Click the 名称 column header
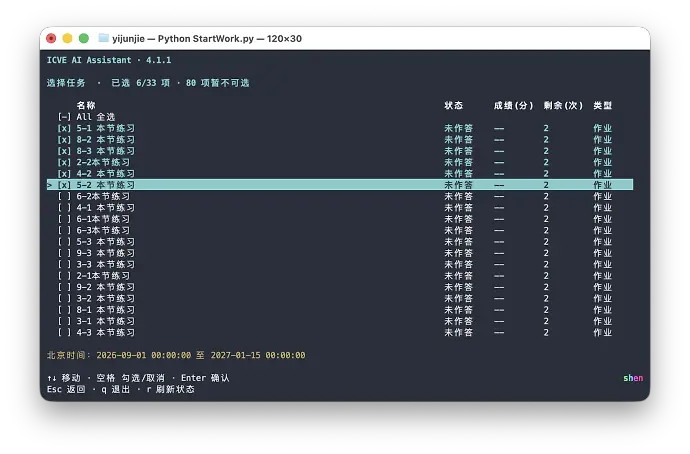690x454 pixels. coord(86,106)
